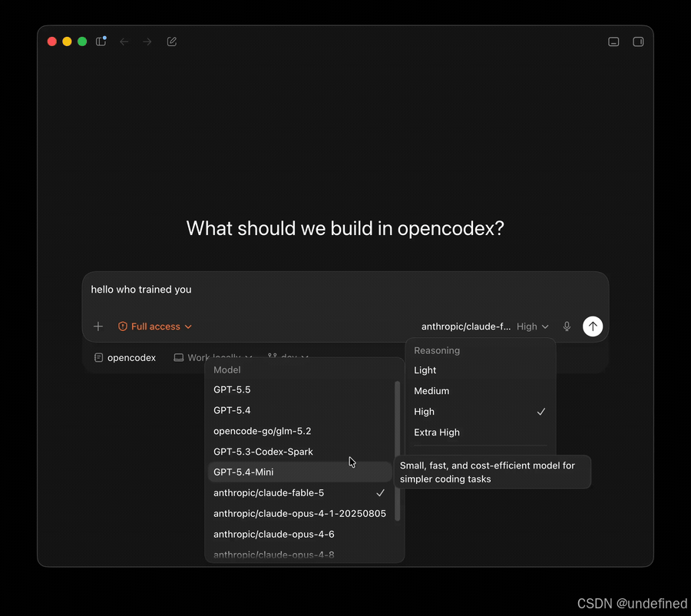Click the green fullscreen window button
The image size is (691, 616).
point(82,41)
